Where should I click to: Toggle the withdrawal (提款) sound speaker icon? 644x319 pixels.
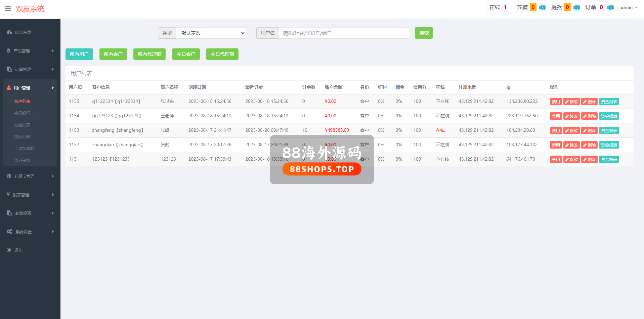click(x=576, y=7)
